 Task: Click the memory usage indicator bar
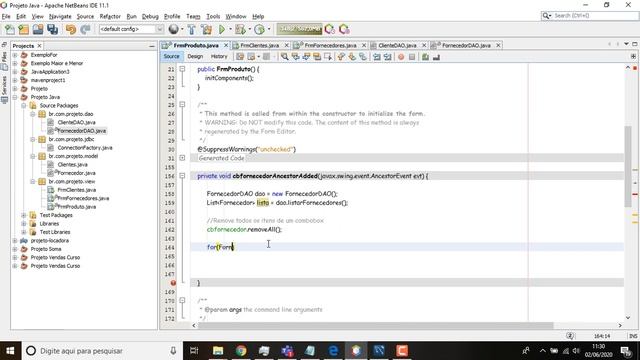[299, 29]
